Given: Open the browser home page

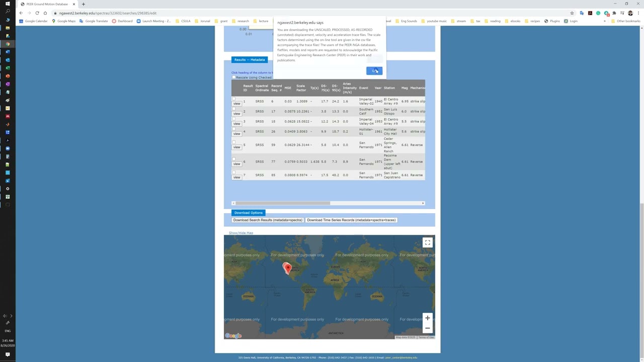Looking at the screenshot, I should [45, 13].
